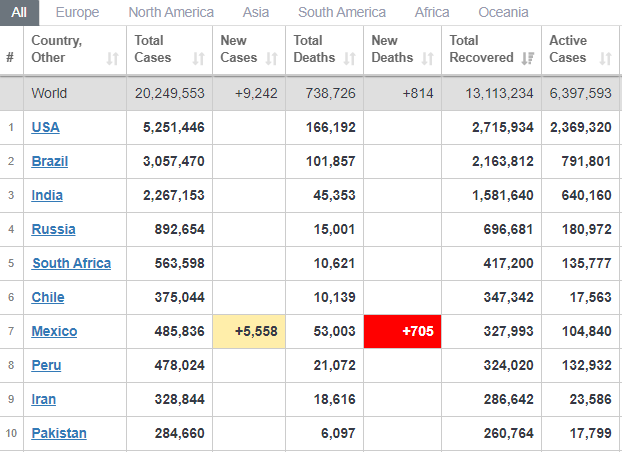Click the South Africa link
622x452 pixels.
pyautogui.click(x=71, y=263)
